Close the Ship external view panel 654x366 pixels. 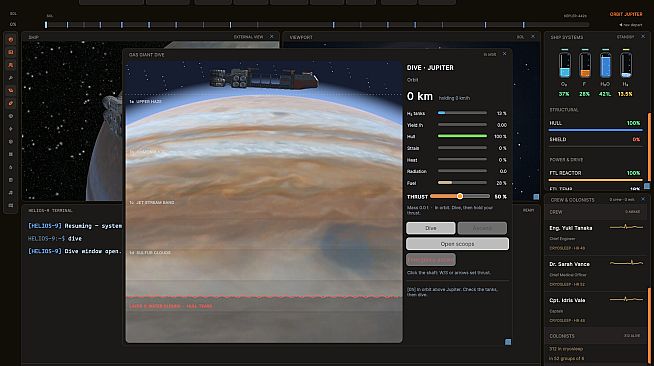click(x=272, y=37)
